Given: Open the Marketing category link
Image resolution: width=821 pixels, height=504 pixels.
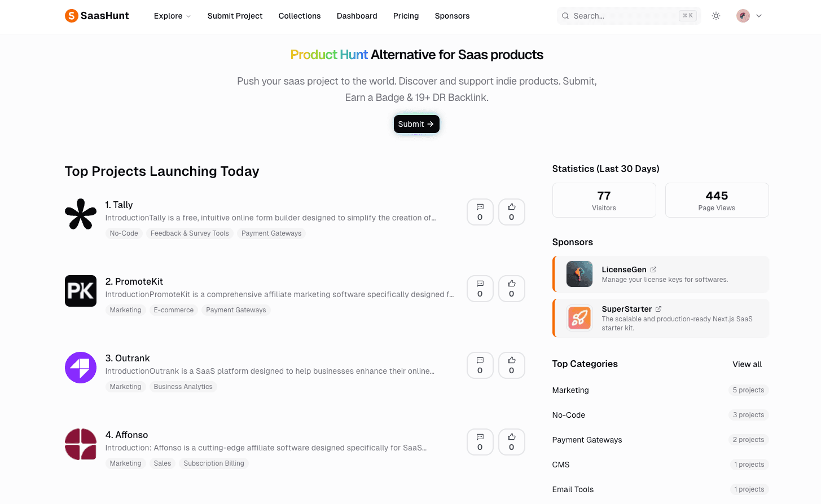Looking at the screenshot, I should pos(570,390).
